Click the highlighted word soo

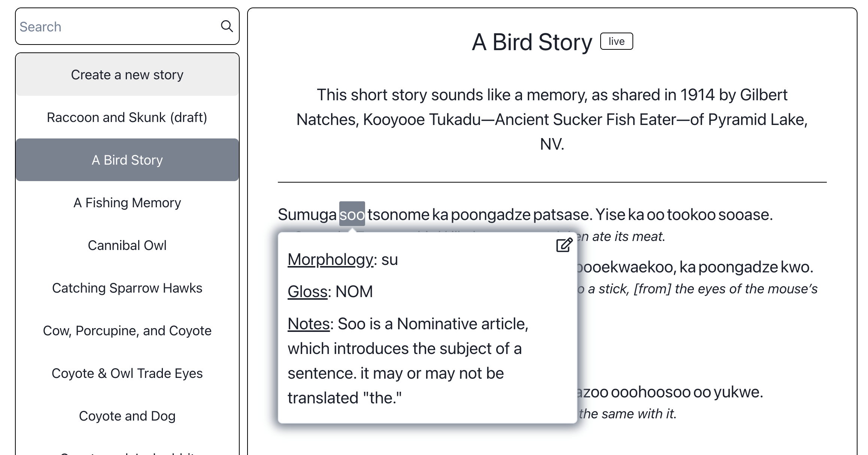352,214
